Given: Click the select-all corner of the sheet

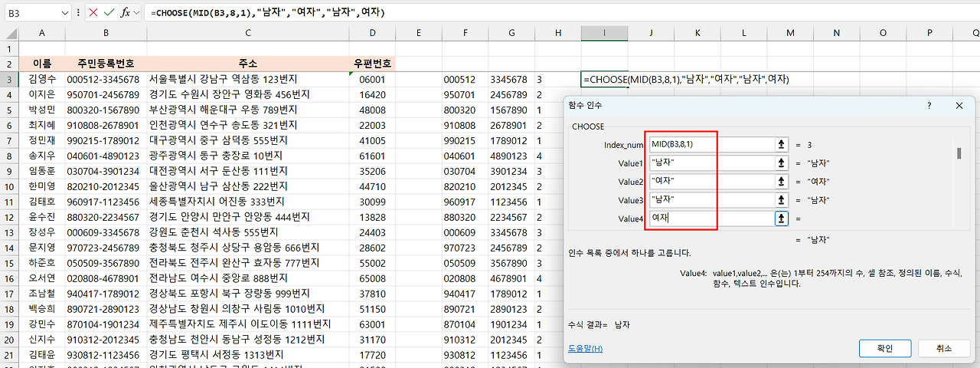Looking at the screenshot, I should 8,32.
